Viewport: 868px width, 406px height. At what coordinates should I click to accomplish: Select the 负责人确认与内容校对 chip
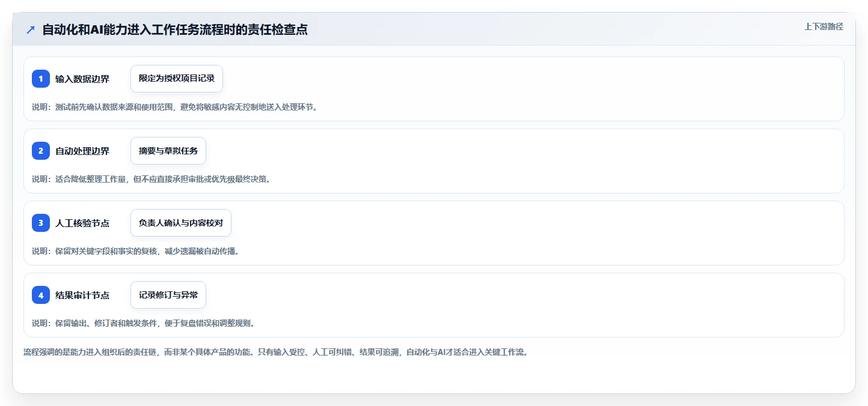[x=181, y=223]
